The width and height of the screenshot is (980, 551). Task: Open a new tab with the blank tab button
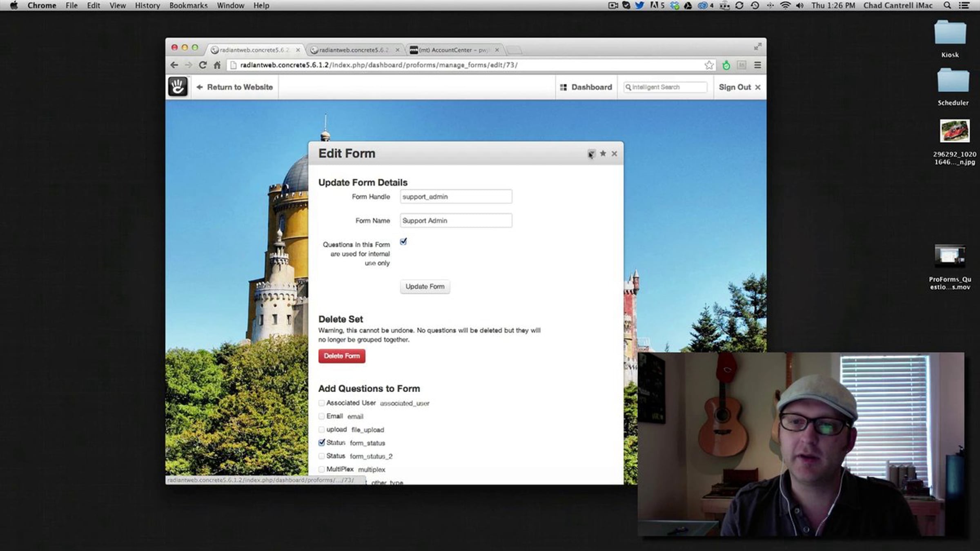[514, 50]
